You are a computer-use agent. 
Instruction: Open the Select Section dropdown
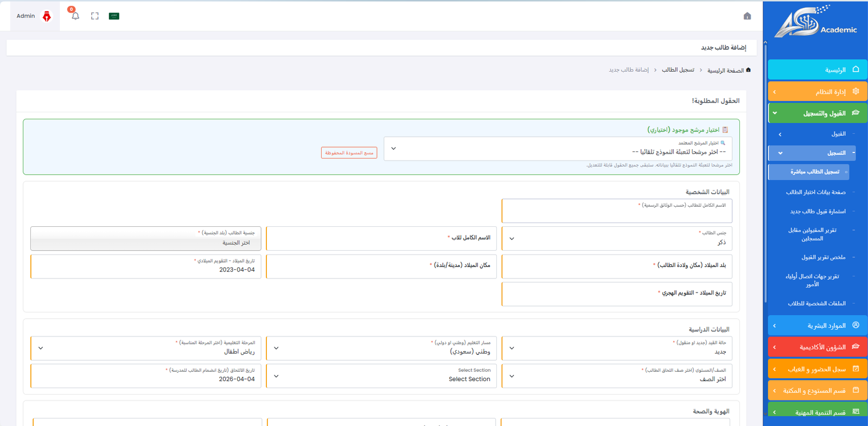(x=381, y=376)
